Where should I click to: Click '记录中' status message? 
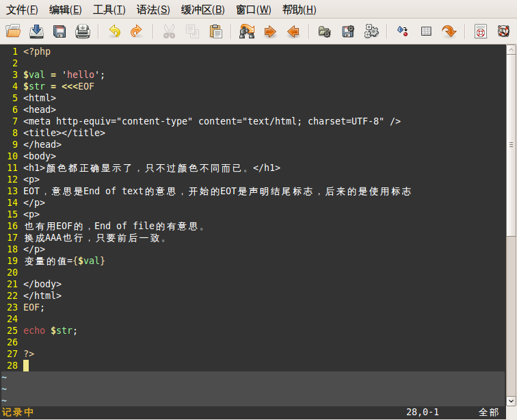tap(18, 412)
